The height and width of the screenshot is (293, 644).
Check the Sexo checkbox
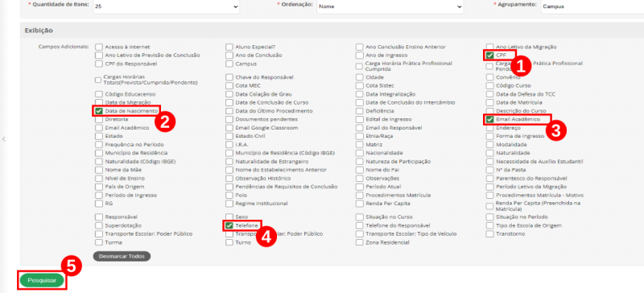(229, 217)
